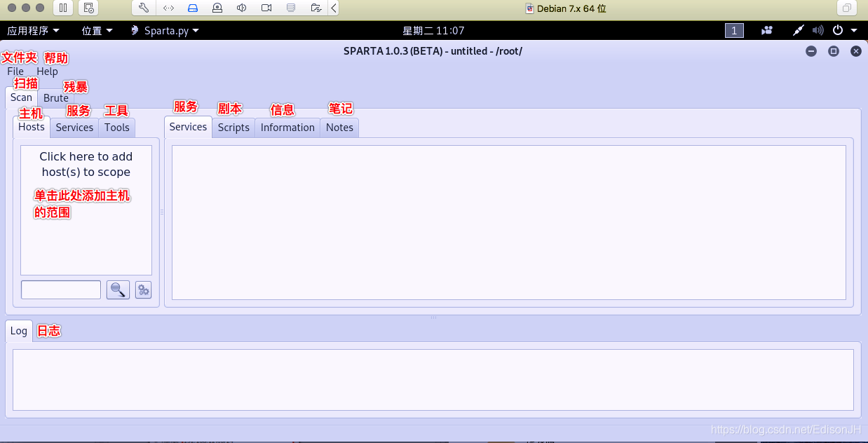
Task: Click the clock showing 星期二 11:07
Action: pos(433,30)
